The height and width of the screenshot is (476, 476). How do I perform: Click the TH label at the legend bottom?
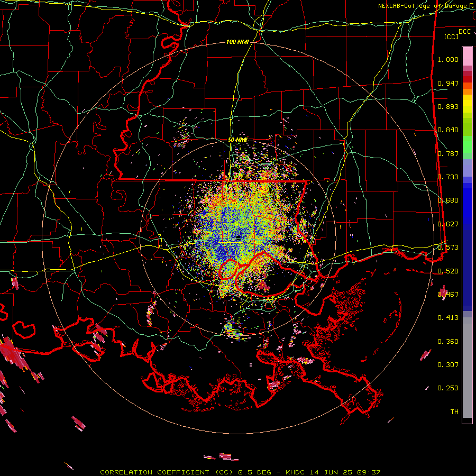454,412
